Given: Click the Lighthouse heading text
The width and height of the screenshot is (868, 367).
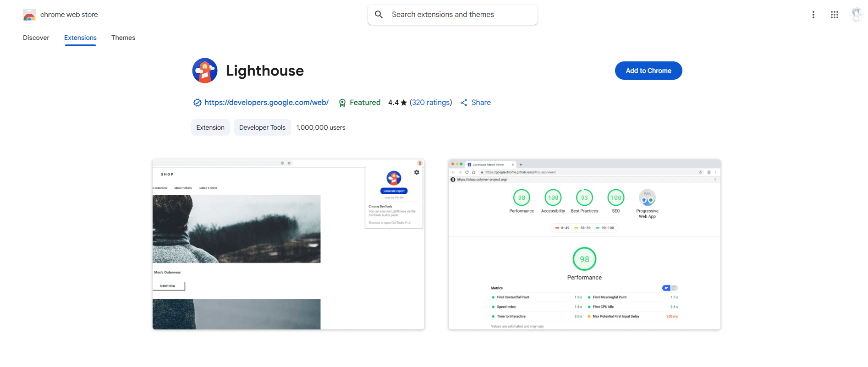Looking at the screenshot, I should click(265, 71).
